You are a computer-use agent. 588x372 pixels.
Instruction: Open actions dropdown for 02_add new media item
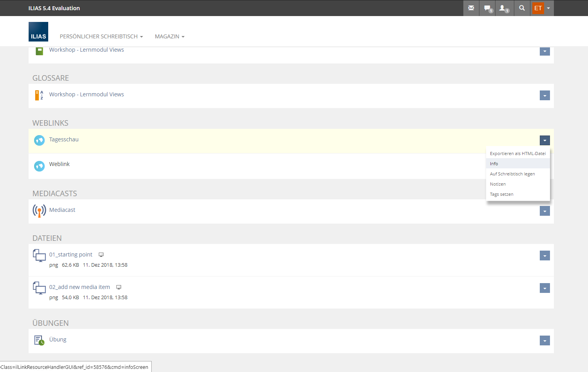(544, 288)
